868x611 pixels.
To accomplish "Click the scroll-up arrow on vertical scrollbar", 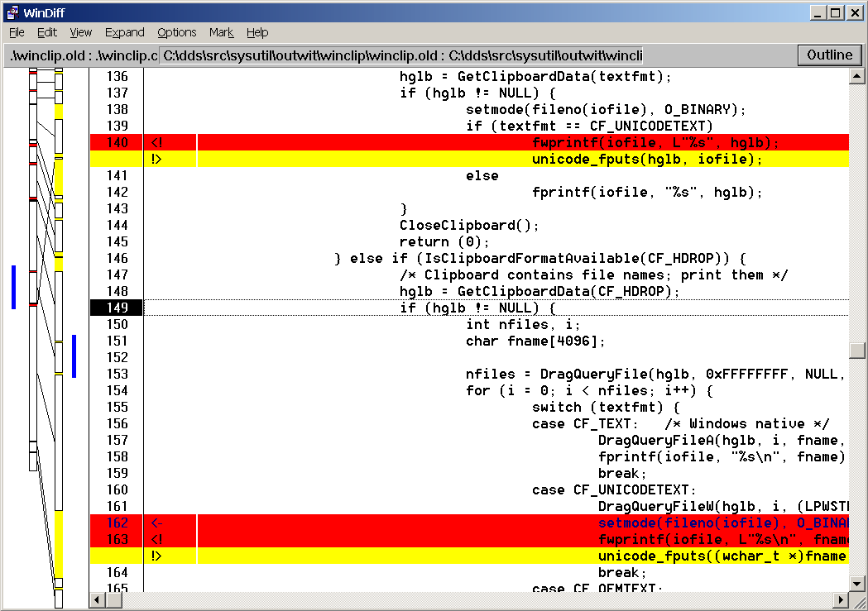I will tap(856, 75).
